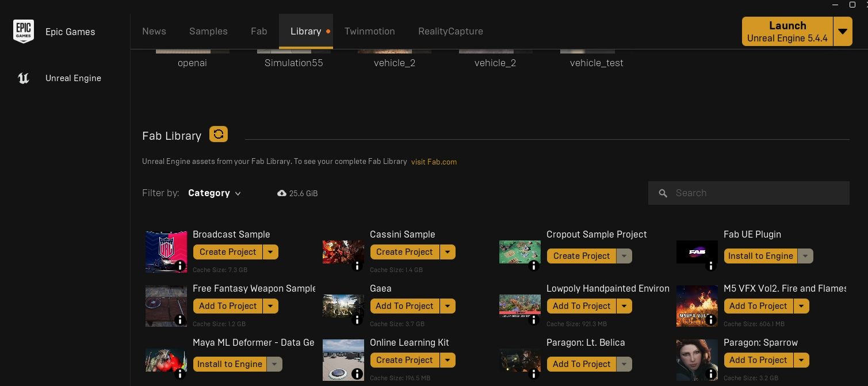Show info for Free Fantasy Weapon Sample
The image size is (868, 386).
180,320
